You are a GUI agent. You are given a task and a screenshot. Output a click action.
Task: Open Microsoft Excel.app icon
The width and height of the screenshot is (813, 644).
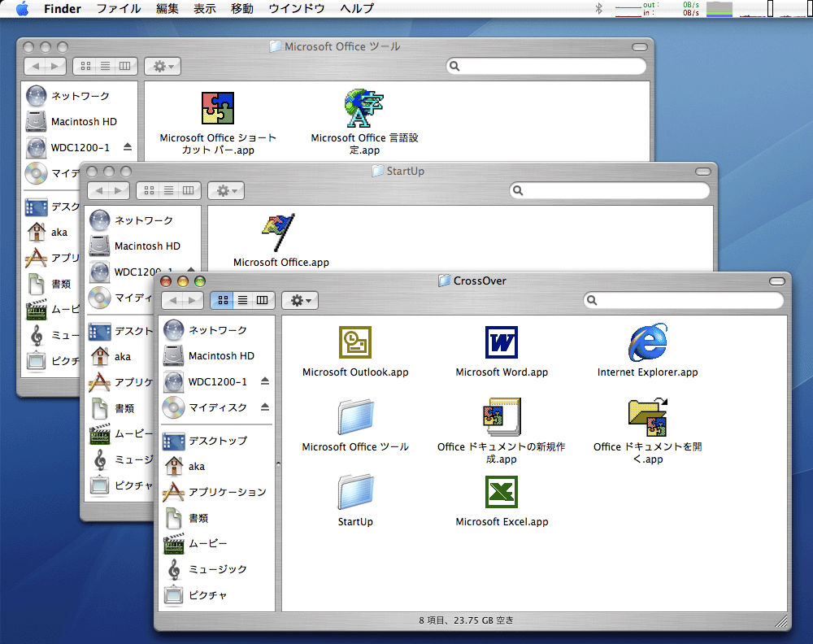502,492
